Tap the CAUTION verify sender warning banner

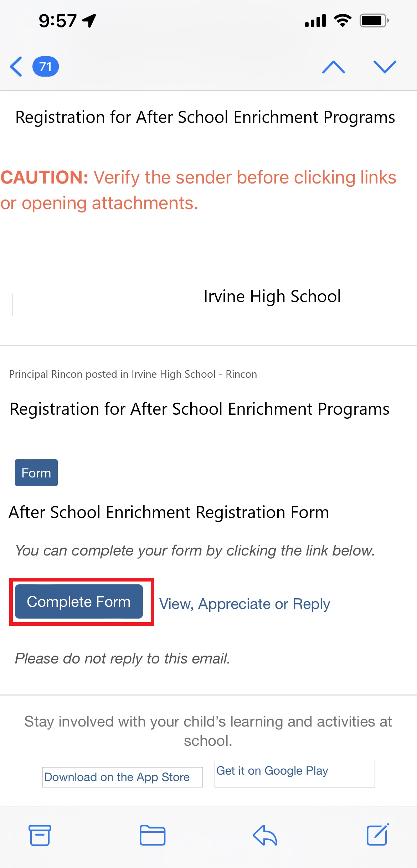click(198, 190)
